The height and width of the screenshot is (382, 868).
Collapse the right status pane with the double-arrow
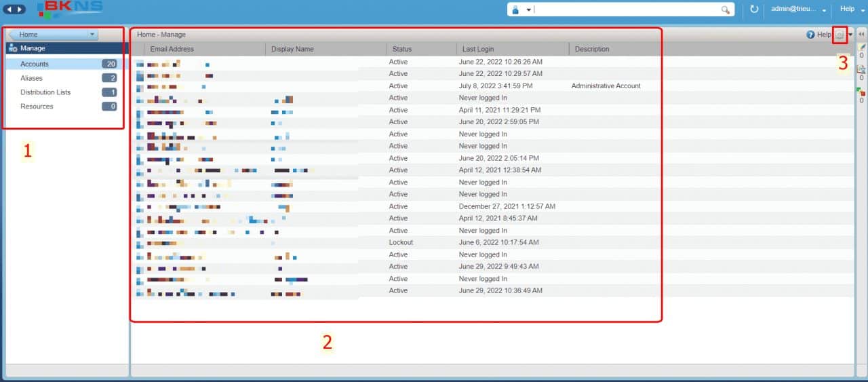[x=861, y=35]
